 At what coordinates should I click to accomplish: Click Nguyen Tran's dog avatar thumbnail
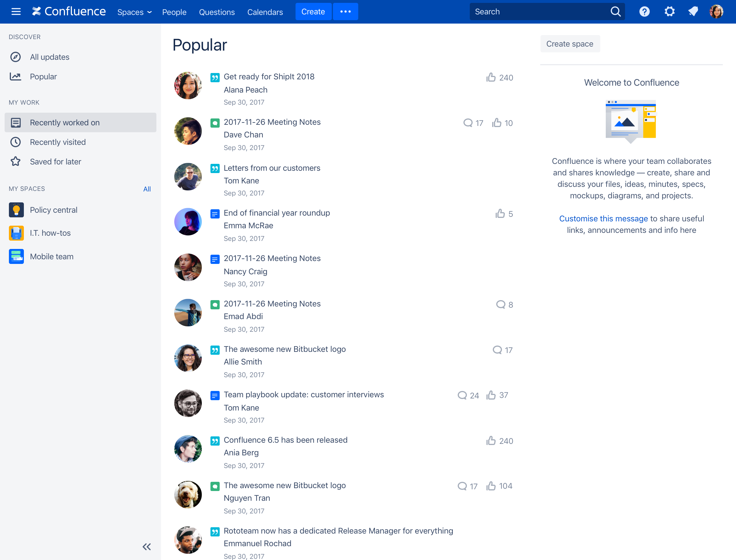tap(188, 494)
